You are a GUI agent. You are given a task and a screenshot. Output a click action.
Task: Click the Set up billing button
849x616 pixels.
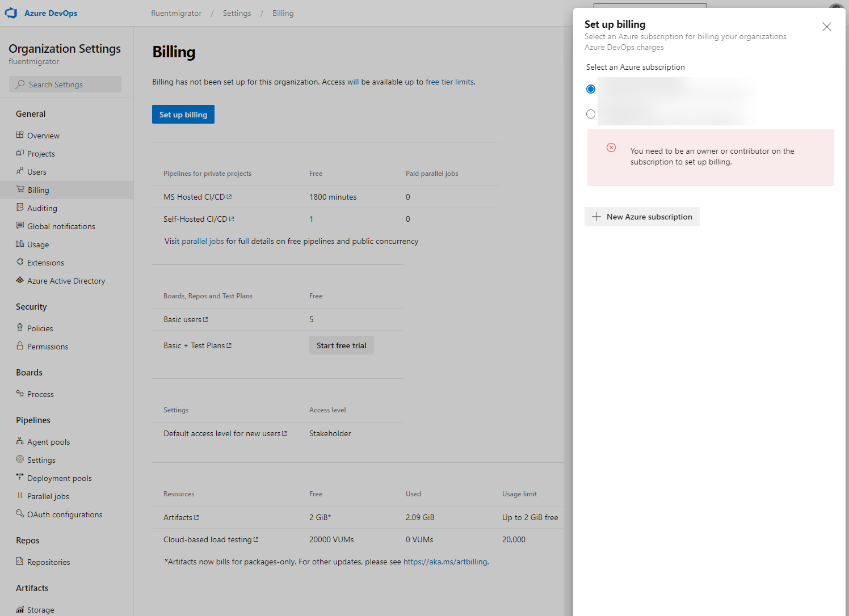[x=183, y=114]
